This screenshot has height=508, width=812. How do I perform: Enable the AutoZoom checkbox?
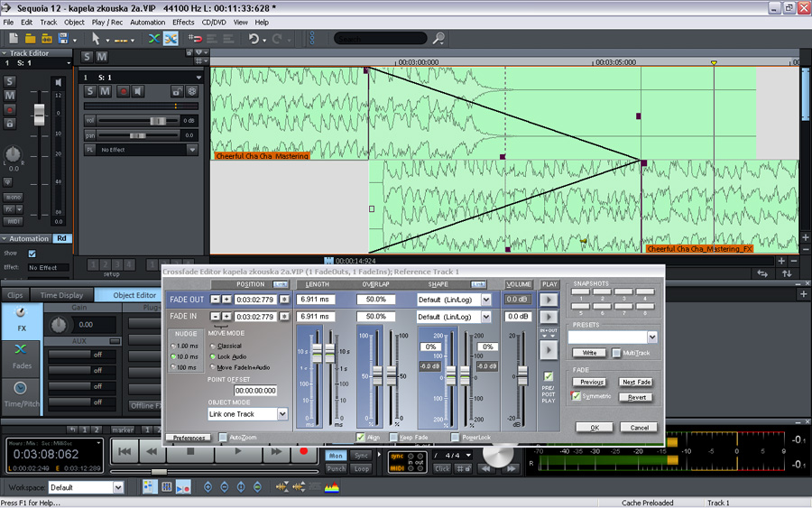[x=223, y=438]
